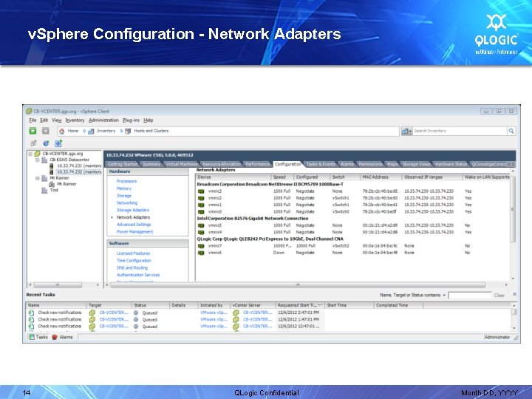Click the gray forward navigation arrow
This screenshot has width=532, height=399.
pos(46,131)
